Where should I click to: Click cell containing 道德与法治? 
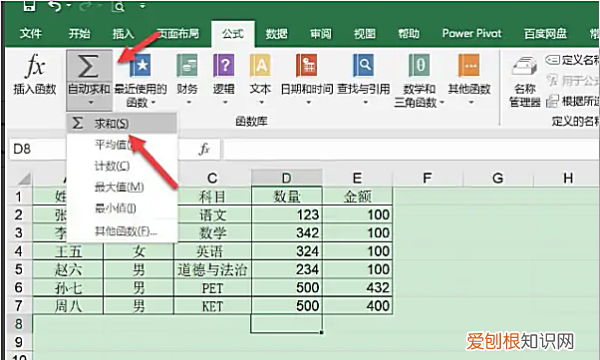click(x=212, y=269)
